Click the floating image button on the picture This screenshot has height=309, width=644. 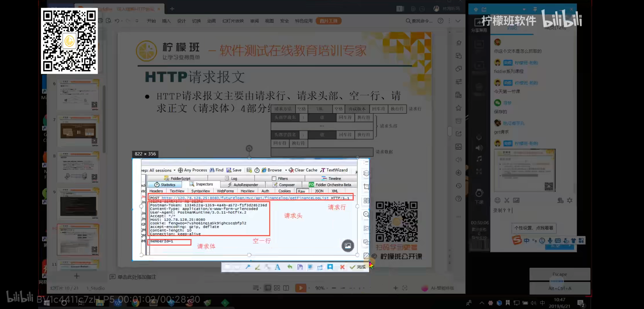click(x=348, y=245)
